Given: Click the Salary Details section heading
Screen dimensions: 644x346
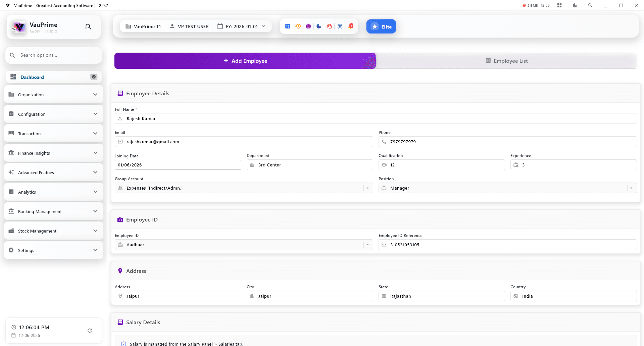Looking at the screenshot, I should [x=143, y=322].
